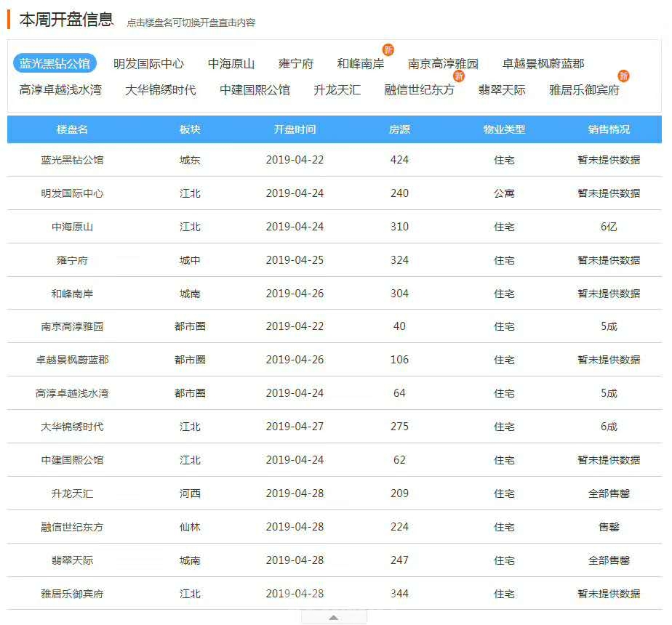Click 雅居乐御宾府 name in the table
The image size is (672, 625).
72,594
